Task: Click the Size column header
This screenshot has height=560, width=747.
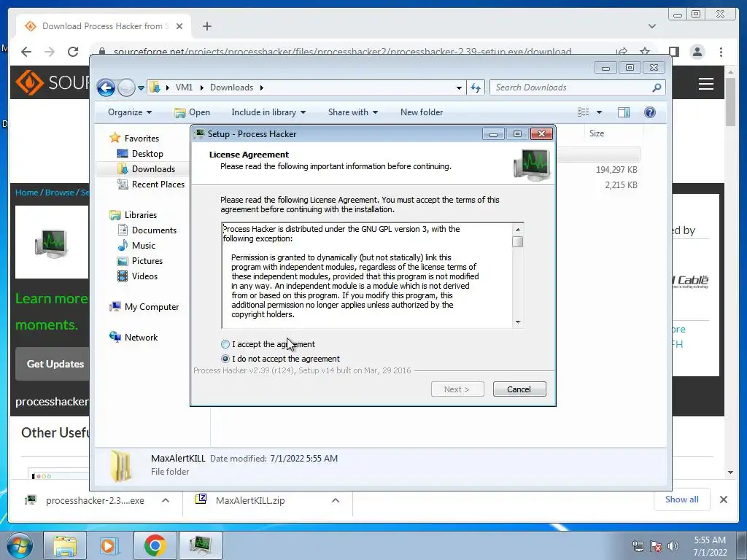Action: (x=597, y=133)
